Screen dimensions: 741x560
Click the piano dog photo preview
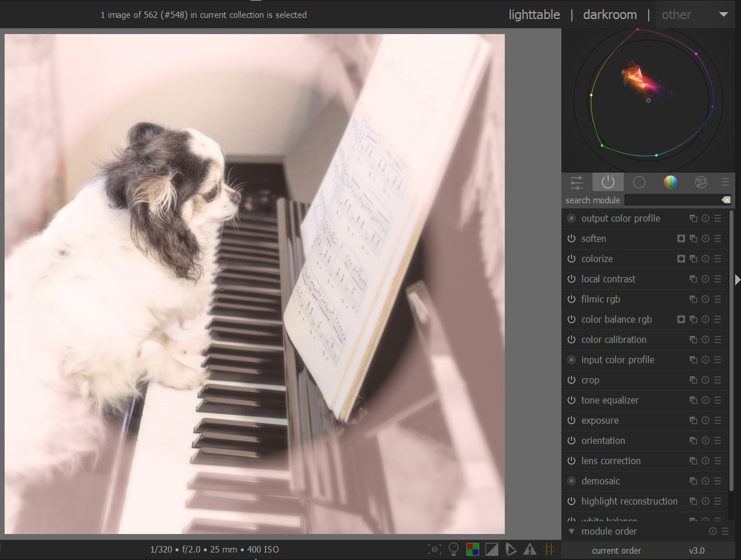[x=254, y=284]
